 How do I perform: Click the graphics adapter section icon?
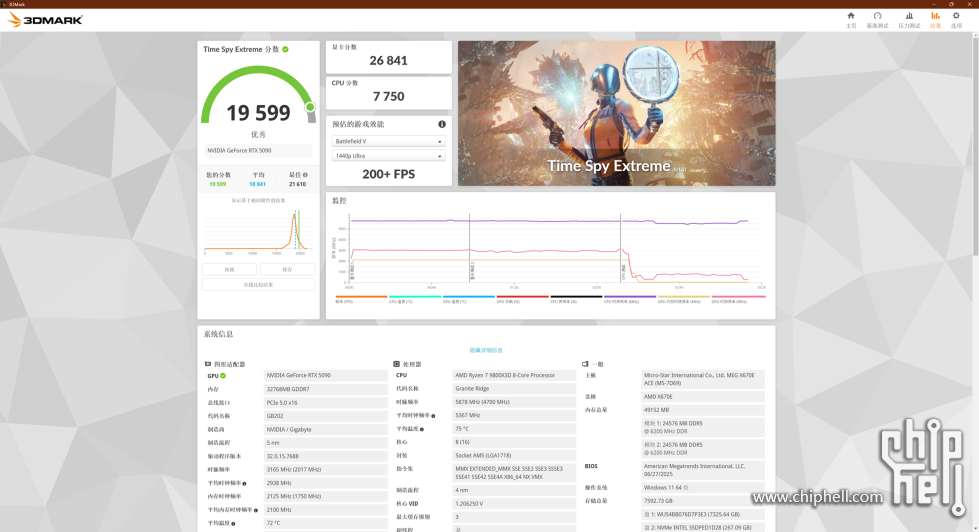click(x=208, y=364)
